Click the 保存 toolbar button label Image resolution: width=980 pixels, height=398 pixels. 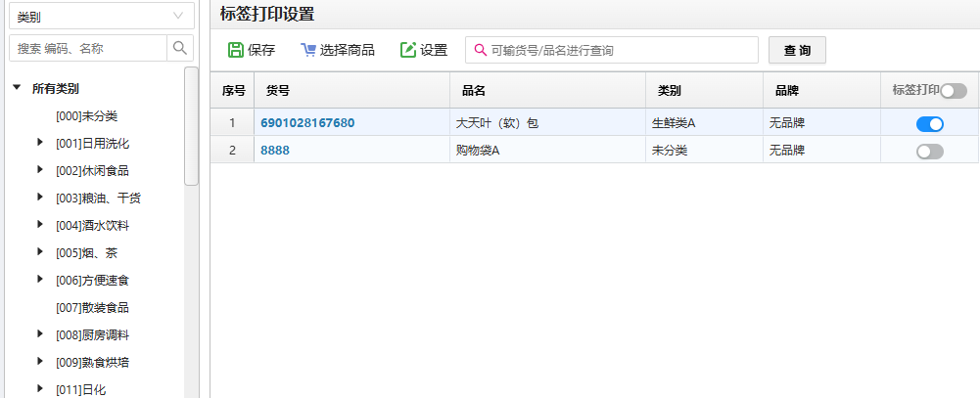pyautogui.click(x=261, y=51)
